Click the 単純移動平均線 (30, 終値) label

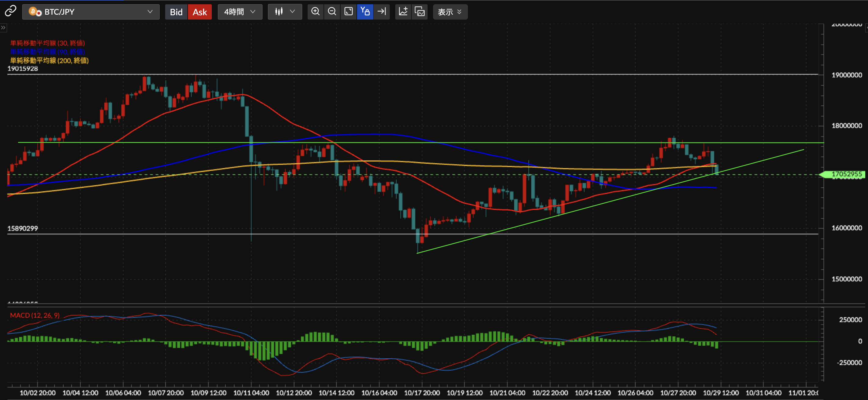click(48, 43)
